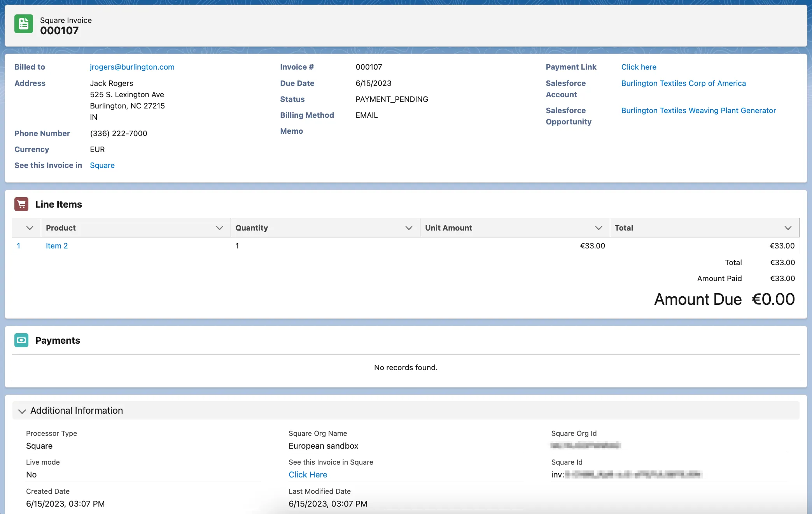Open the Quantity column dropdown menu
812x514 pixels.
[x=409, y=228]
